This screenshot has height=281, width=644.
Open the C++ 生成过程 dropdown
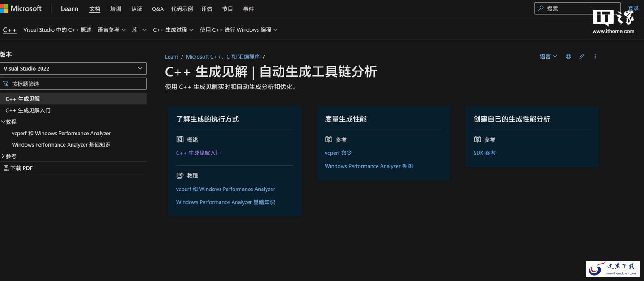[x=173, y=30]
